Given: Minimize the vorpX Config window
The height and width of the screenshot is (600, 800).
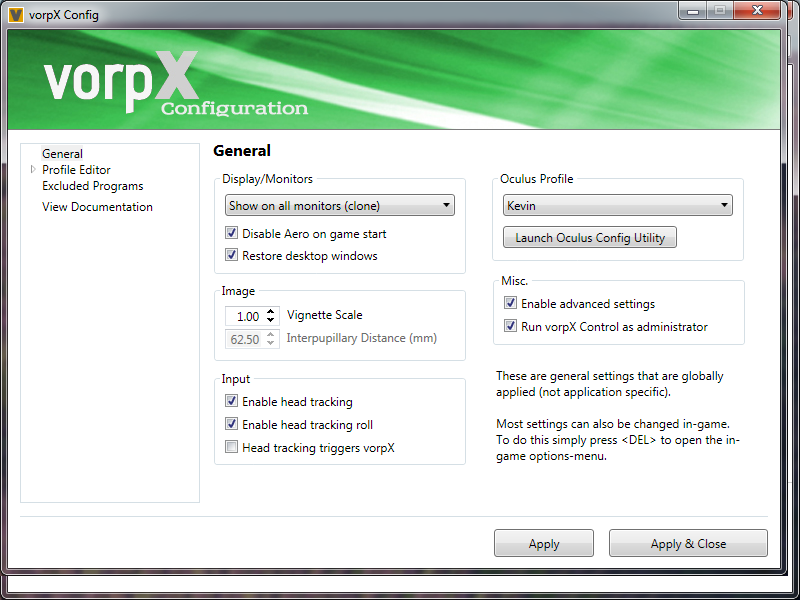Looking at the screenshot, I should pyautogui.click(x=693, y=11).
